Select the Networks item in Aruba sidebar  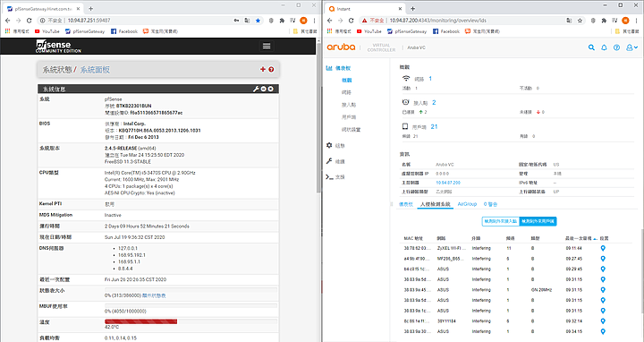point(347,92)
